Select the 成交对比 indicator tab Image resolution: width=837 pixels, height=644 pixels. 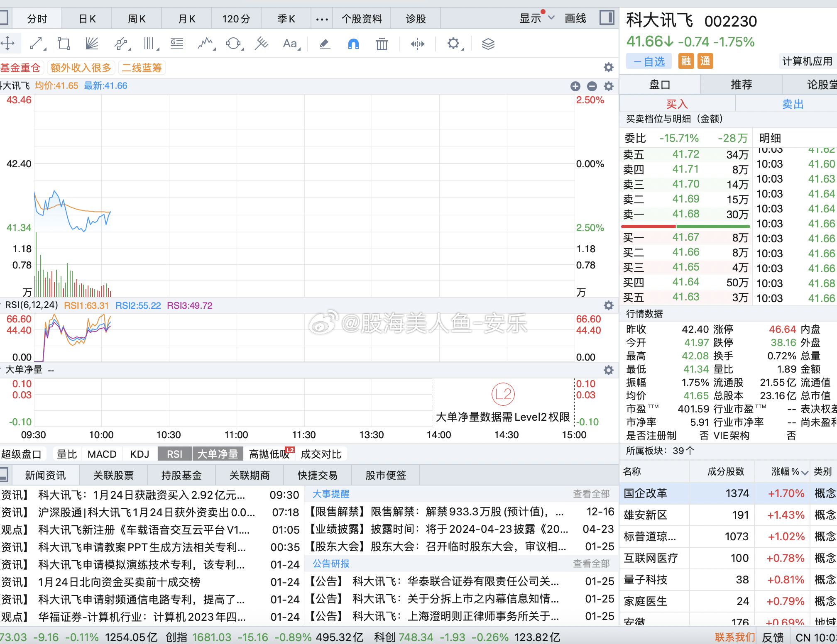(x=321, y=454)
